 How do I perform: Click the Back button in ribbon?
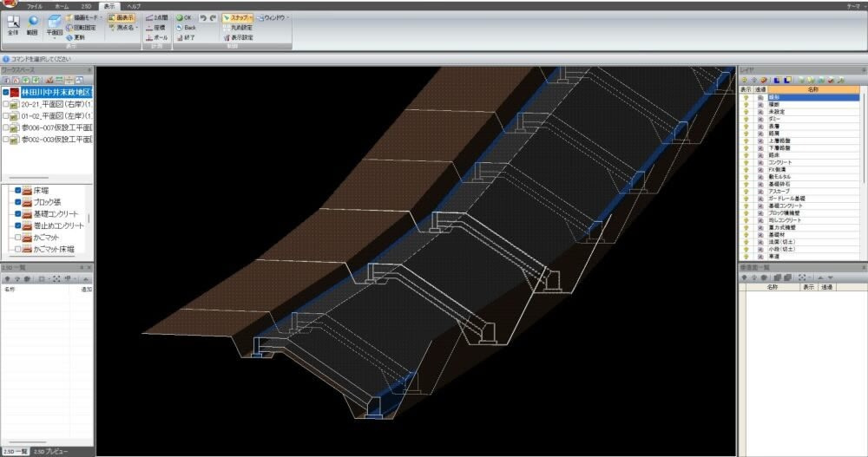coord(186,28)
